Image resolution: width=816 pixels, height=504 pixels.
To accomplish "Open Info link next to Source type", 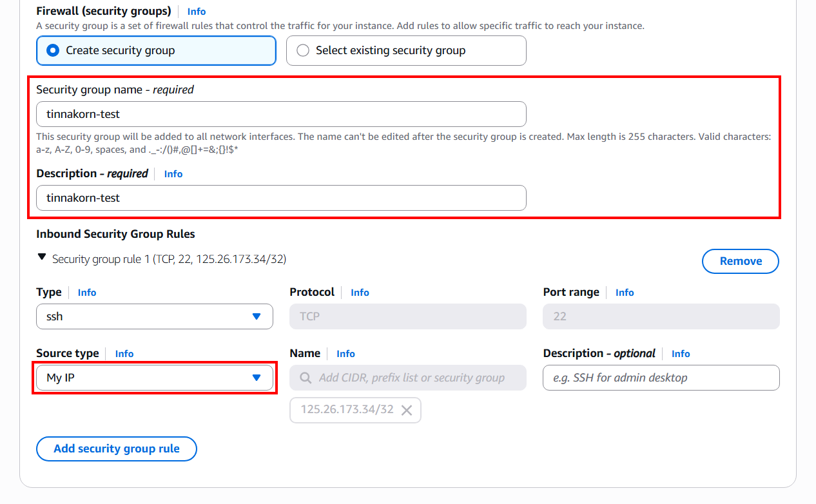I will click(x=124, y=354).
